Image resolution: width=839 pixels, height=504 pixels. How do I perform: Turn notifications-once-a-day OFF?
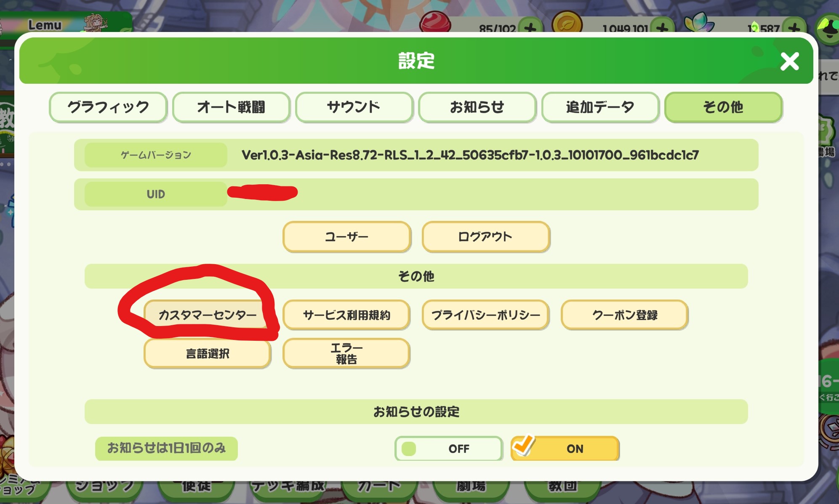[449, 448]
